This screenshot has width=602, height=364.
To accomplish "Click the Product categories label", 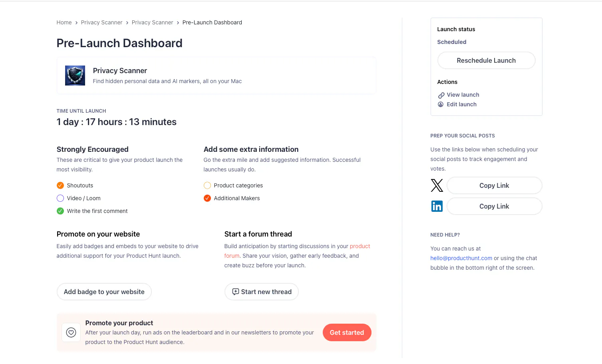I will [238, 185].
